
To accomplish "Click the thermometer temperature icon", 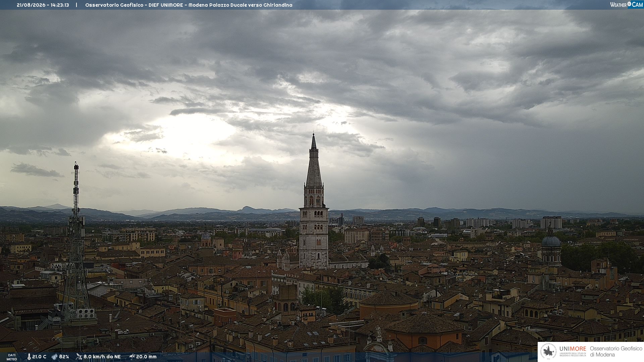I will 29,357.
